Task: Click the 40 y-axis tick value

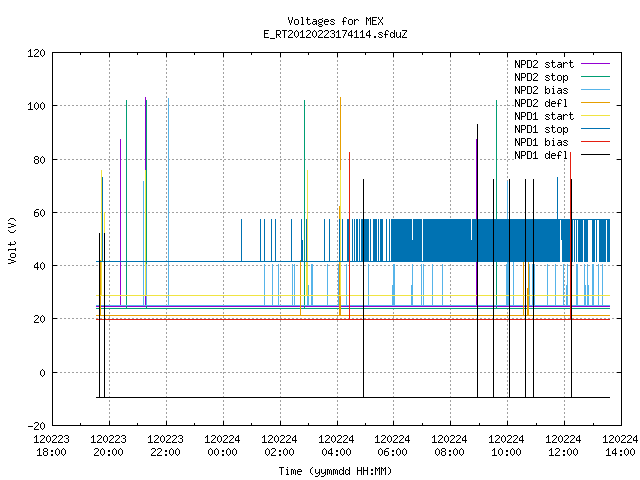Action: click(x=39, y=266)
